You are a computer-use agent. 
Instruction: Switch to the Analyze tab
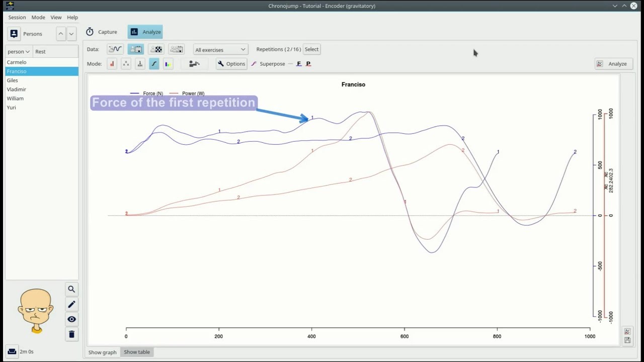click(145, 32)
